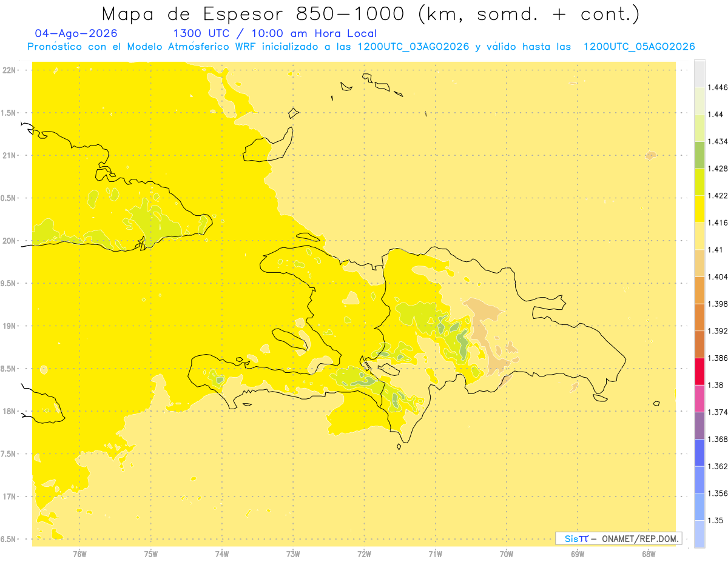This screenshot has width=728, height=562.
Task: Click the tan legend band between 1.404 and 1.41
Action: (x=699, y=263)
